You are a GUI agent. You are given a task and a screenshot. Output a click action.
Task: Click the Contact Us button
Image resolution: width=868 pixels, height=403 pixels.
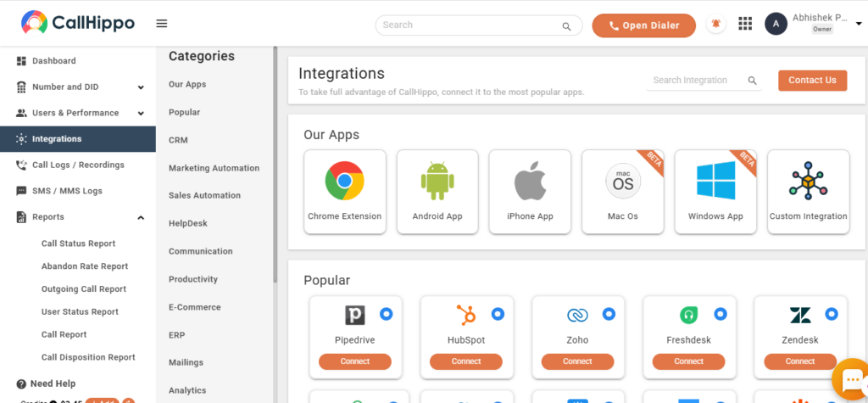[812, 81]
